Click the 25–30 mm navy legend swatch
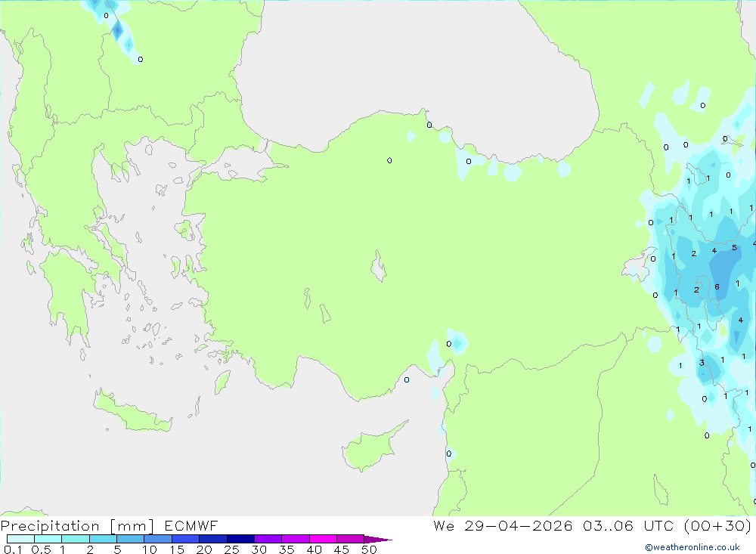Image resolution: width=756 pixels, height=554 pixels. pyautogui.click(x=240, y=539)
